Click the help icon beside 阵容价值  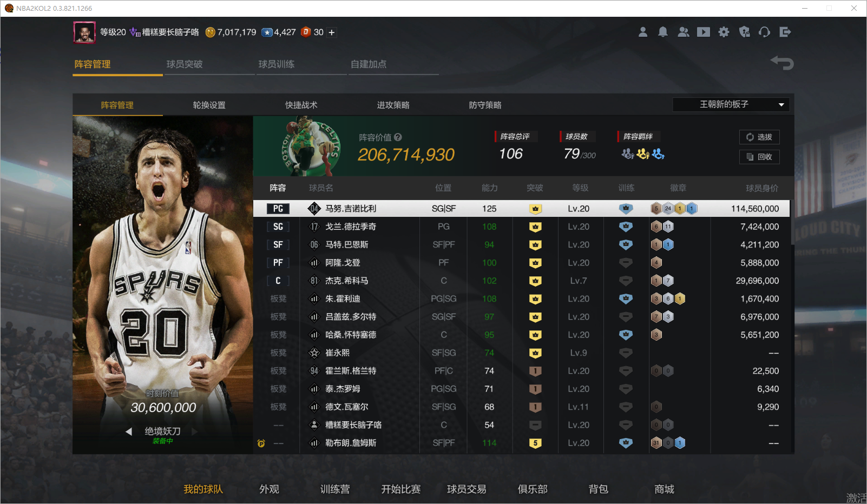pyautogui.click(x=398, y=137)
